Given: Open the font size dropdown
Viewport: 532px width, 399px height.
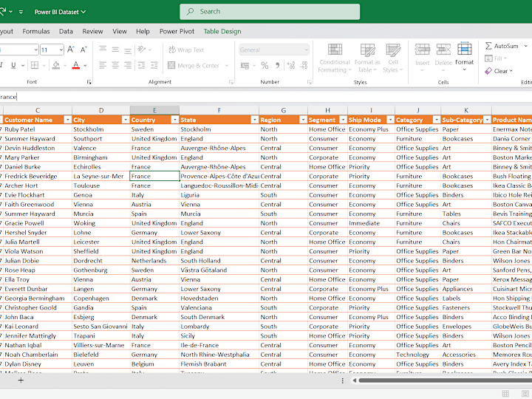Looking at the screenshot, I should (61, 50).
